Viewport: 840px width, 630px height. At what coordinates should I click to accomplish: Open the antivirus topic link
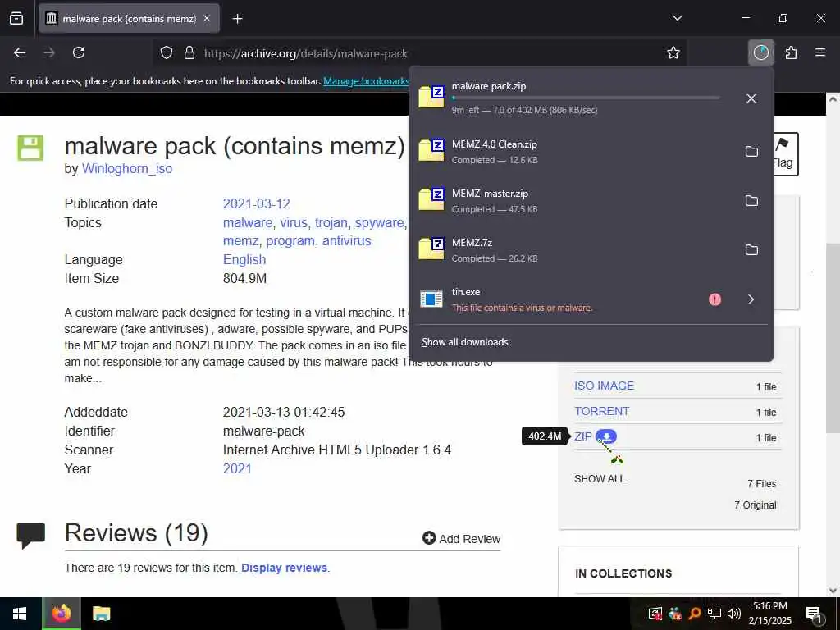tap(347, 240)
